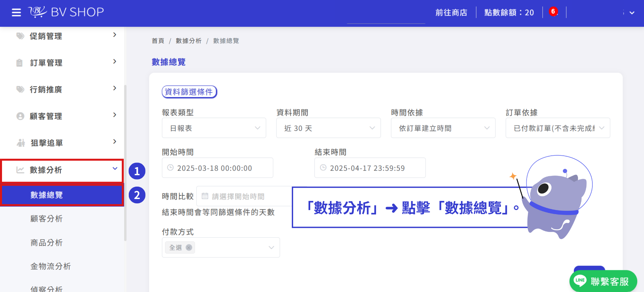Viewport: 644px width, 292px height.
Task: Click the 狙擊追單 icon
Action: point(21,143)
